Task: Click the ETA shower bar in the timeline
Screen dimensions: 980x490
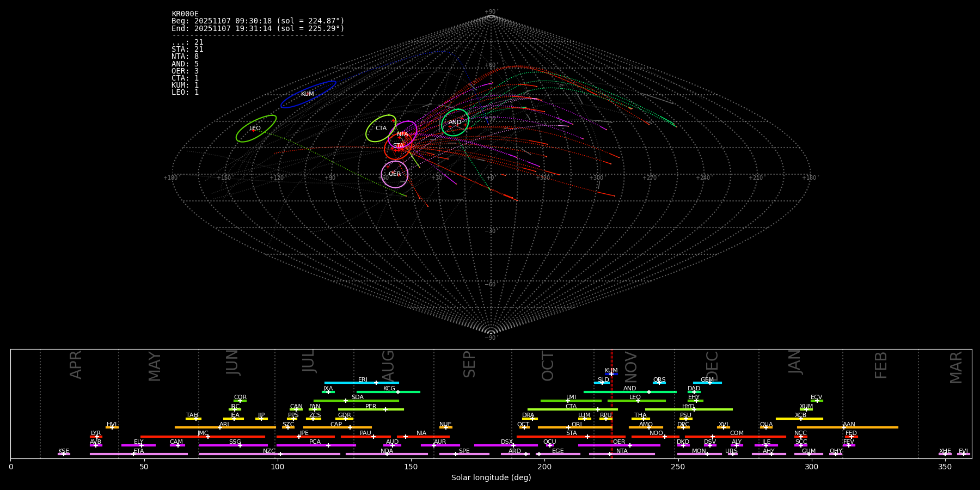Action: click(139, 454)
